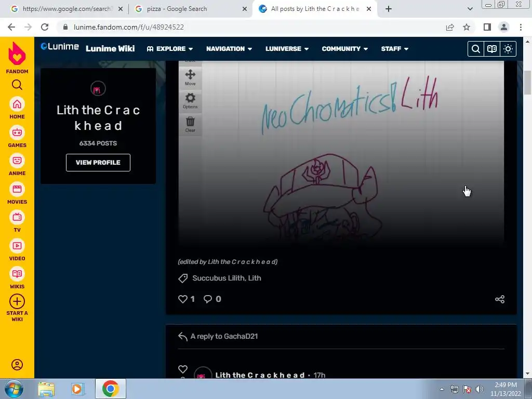Show hidden system tray icons
This screenshot has width=532, height=399.
pos(442,389)
